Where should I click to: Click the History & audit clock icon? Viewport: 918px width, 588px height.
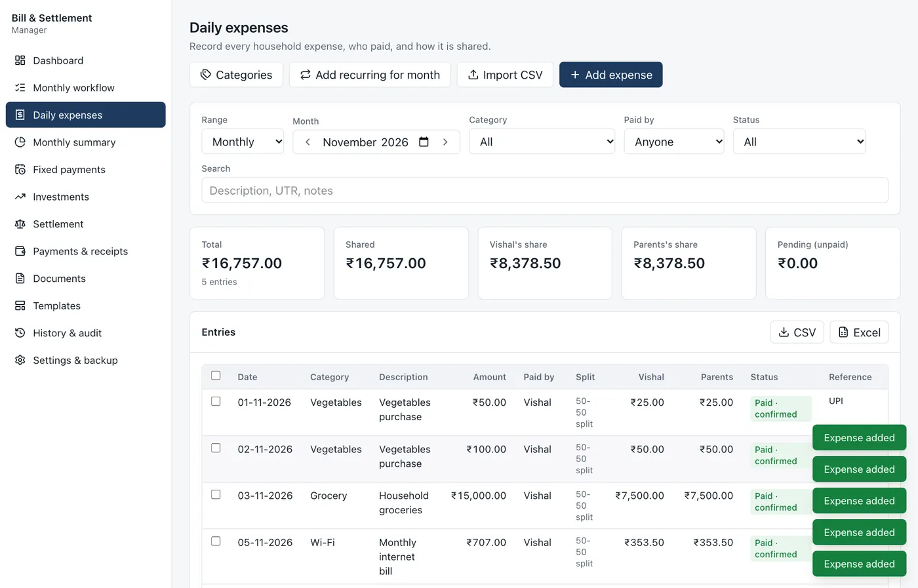(20, 333)
